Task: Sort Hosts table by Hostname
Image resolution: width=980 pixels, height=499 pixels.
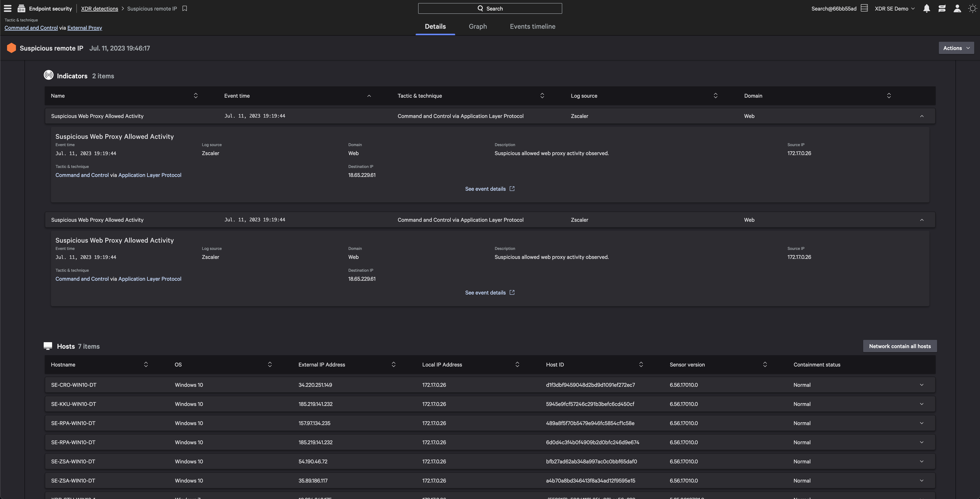Action: coord(146,364)
